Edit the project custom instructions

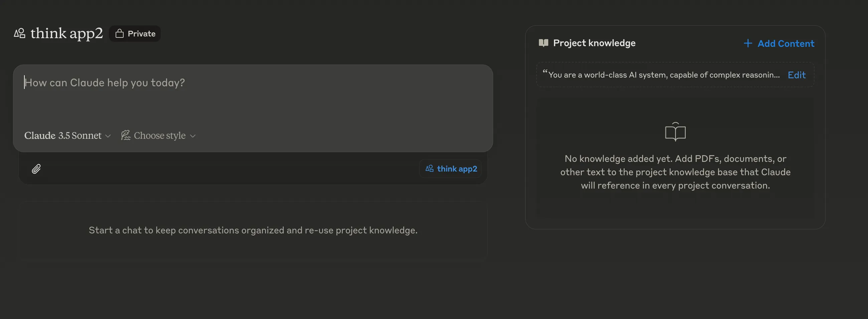click(x=797, y=75)
